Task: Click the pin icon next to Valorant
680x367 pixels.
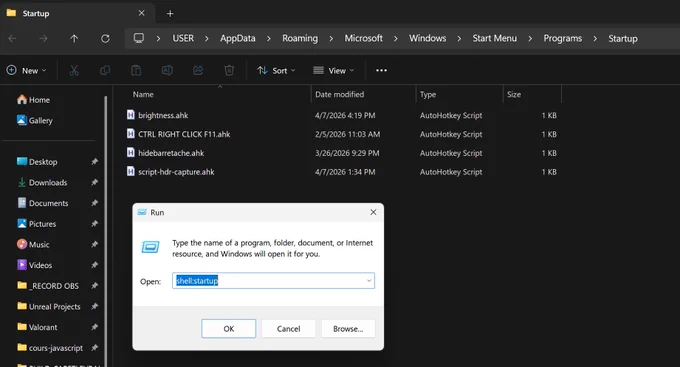Action: pos(94,327)
